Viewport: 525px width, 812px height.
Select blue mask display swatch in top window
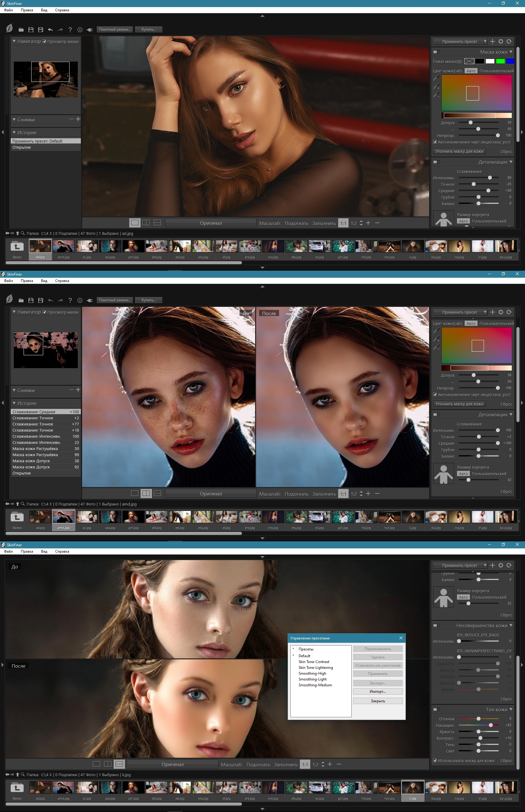(x=510, y=61)
